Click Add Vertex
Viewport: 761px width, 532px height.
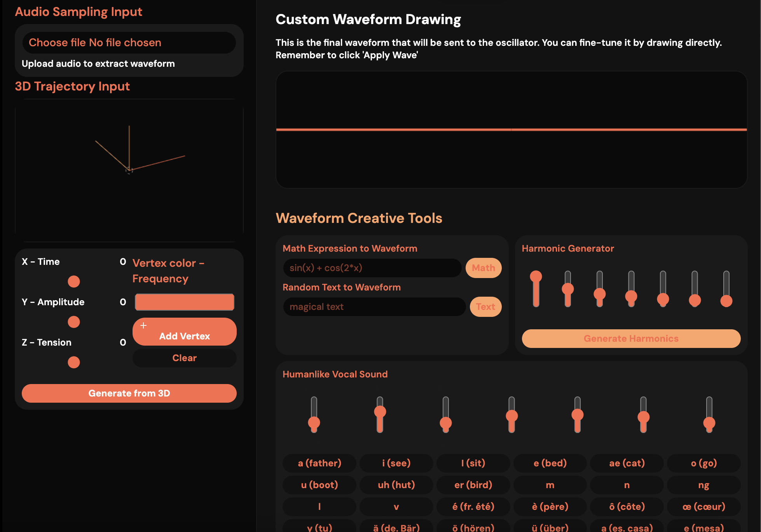[184, 331]
